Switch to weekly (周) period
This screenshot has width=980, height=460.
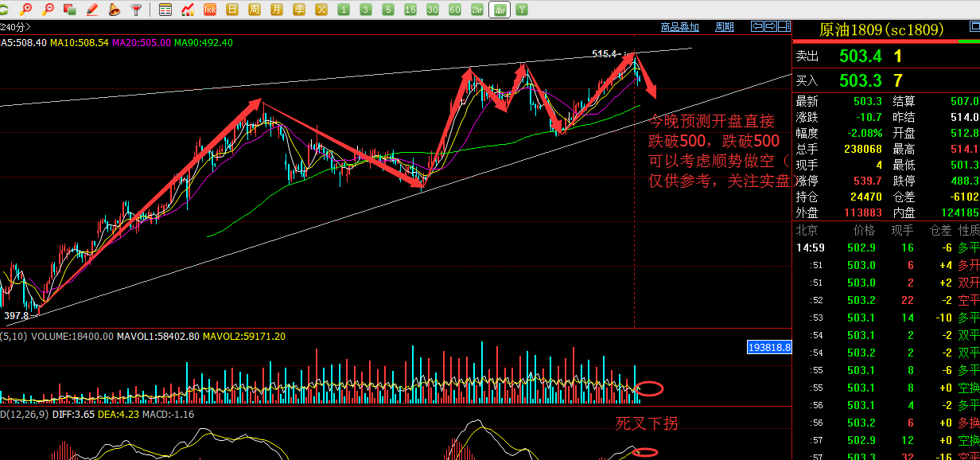click(x=255, y=10)
